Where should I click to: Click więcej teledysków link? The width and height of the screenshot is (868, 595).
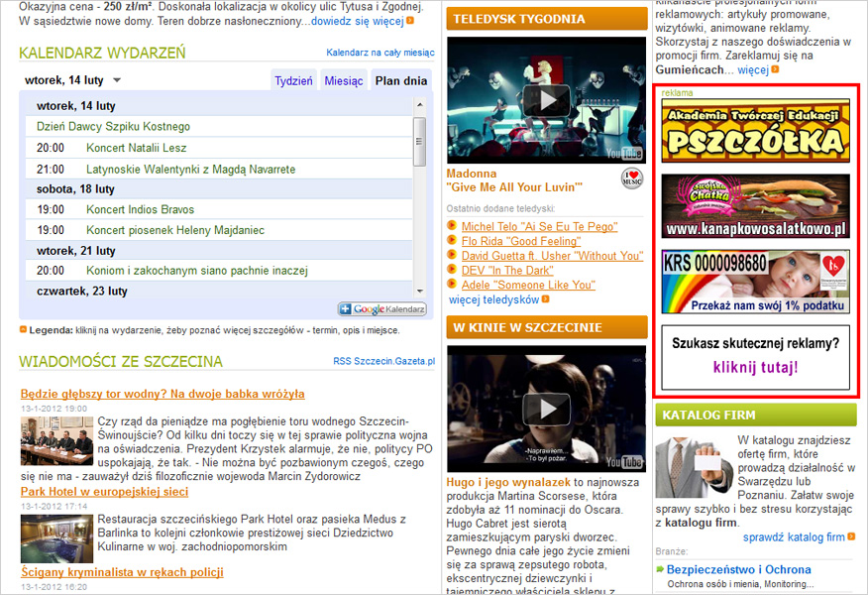coord(493,299)
